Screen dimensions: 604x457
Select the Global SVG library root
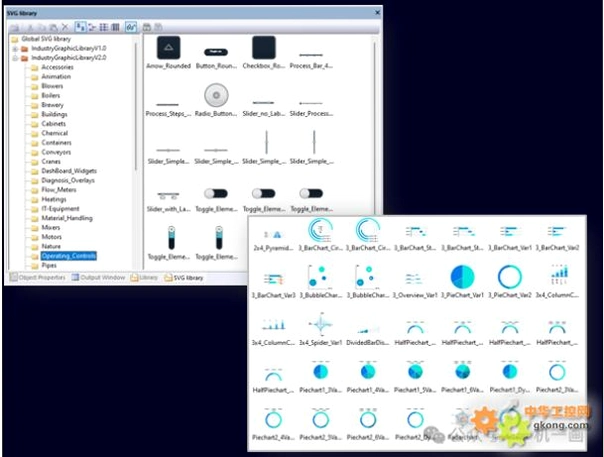click(46, 39)
